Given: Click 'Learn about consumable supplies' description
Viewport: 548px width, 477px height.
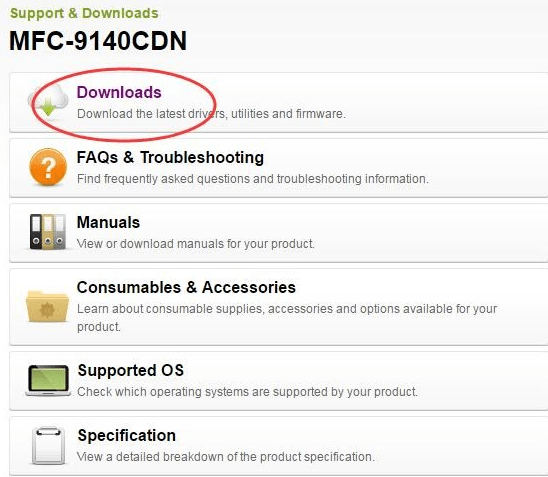Looking at the screenshot, I should click(x=287, y=318).
